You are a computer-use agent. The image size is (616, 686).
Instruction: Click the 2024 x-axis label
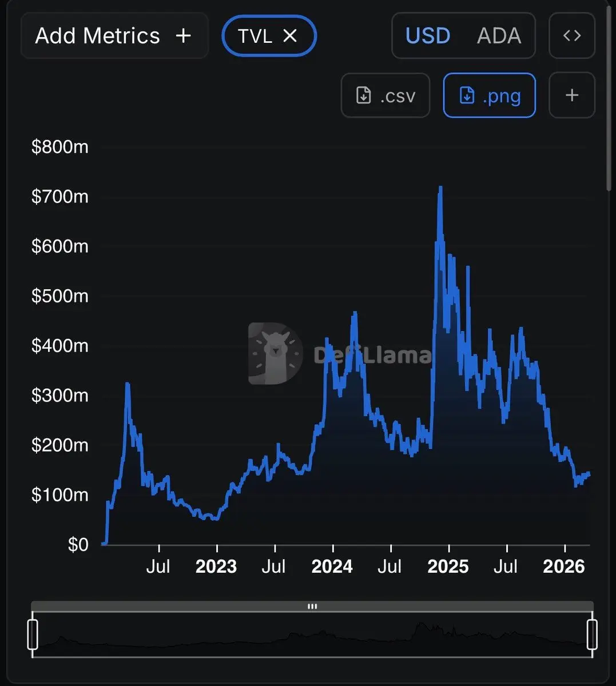tap(332, 567)
